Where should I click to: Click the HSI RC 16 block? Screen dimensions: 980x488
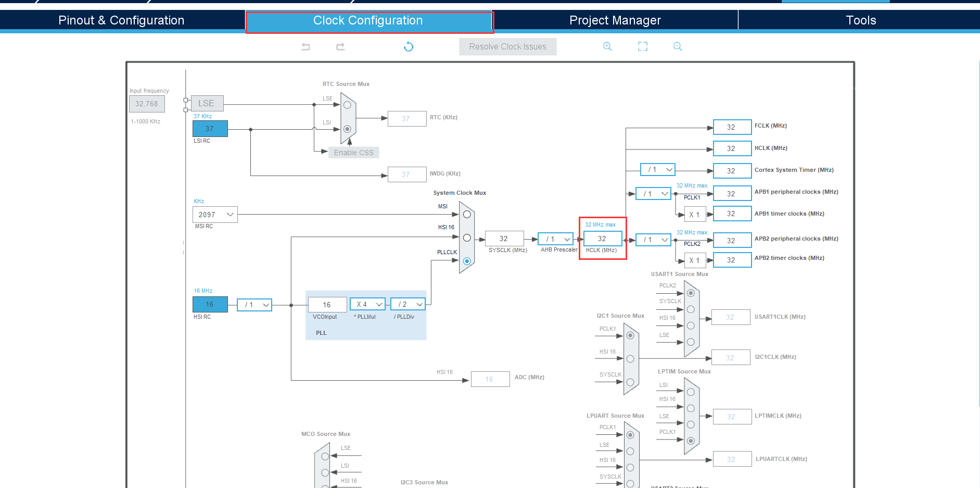click(210, 304)
